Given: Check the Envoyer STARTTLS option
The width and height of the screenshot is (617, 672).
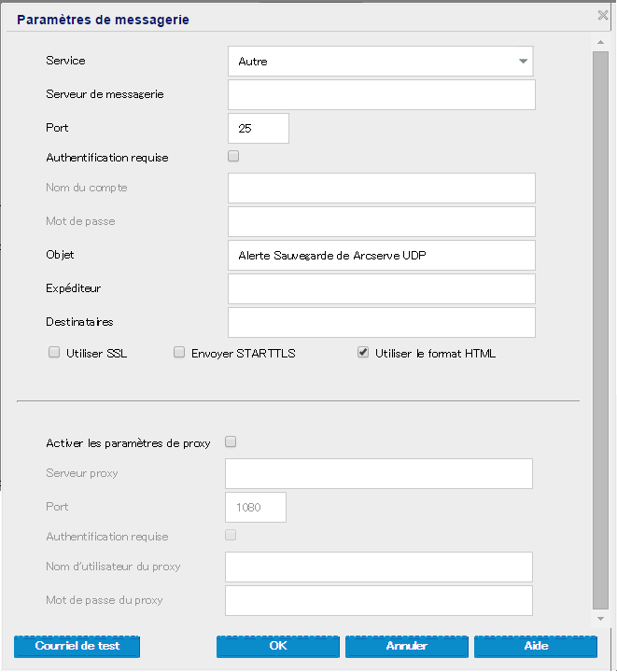Looking at the screenshot, I should [179, 354].
